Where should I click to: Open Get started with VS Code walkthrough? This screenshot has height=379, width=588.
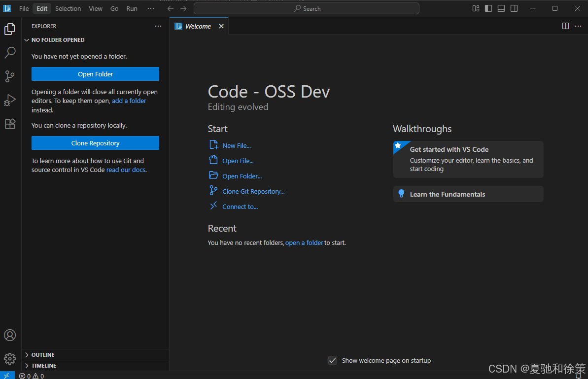coord(468,159)
